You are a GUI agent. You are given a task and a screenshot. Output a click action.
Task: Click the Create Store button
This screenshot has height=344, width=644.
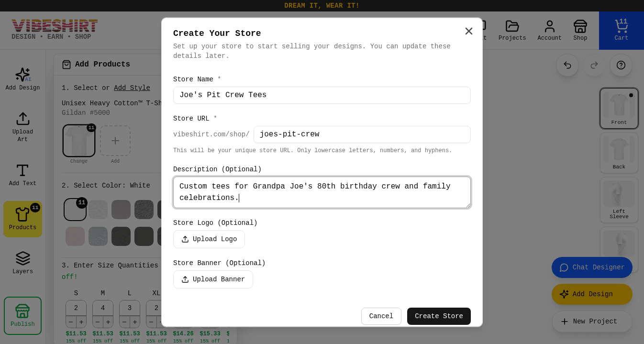[x=439, y=316]
